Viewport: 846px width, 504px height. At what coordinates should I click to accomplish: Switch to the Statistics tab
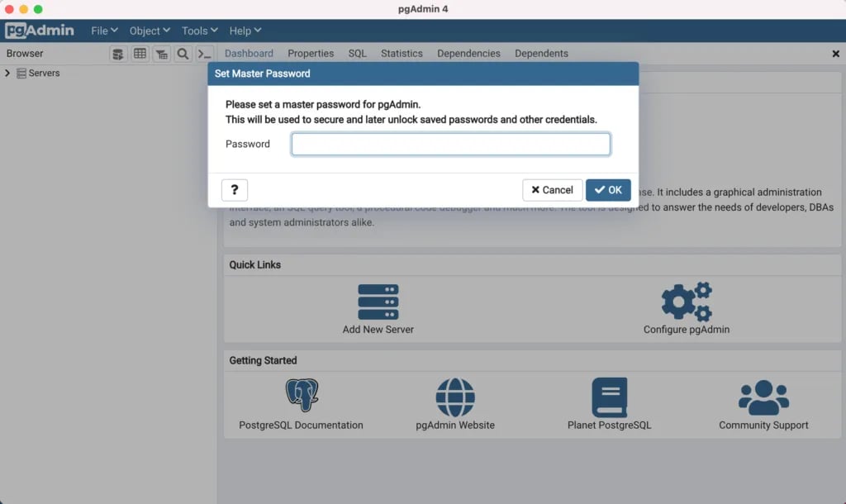pos(402,54)
